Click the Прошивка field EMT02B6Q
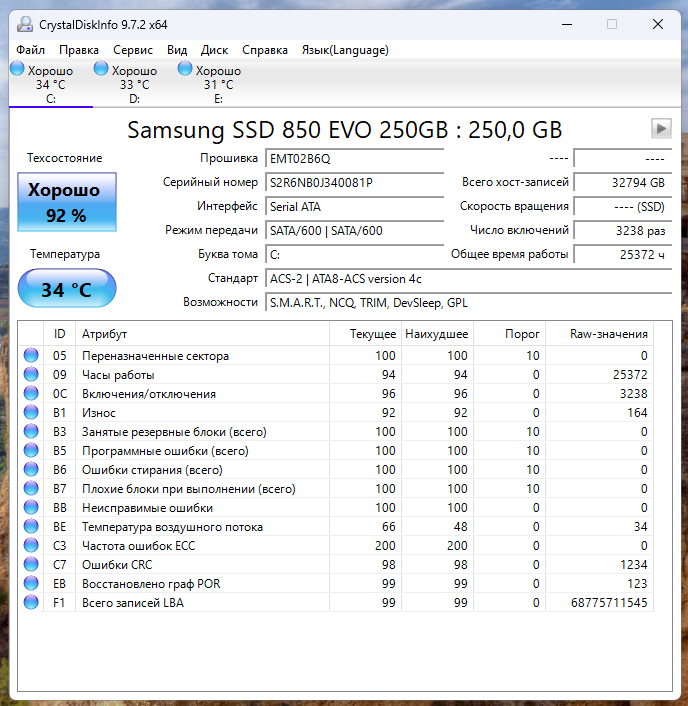 point(354,159)
